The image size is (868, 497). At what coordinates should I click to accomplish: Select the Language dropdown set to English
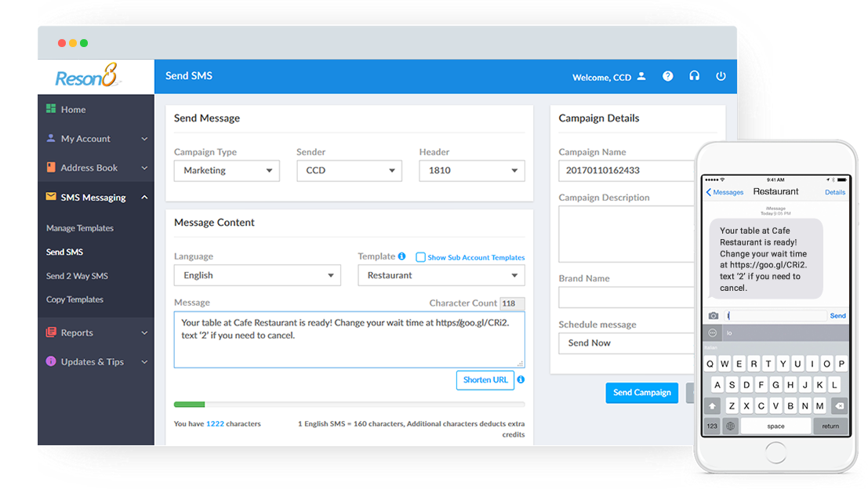257,276
